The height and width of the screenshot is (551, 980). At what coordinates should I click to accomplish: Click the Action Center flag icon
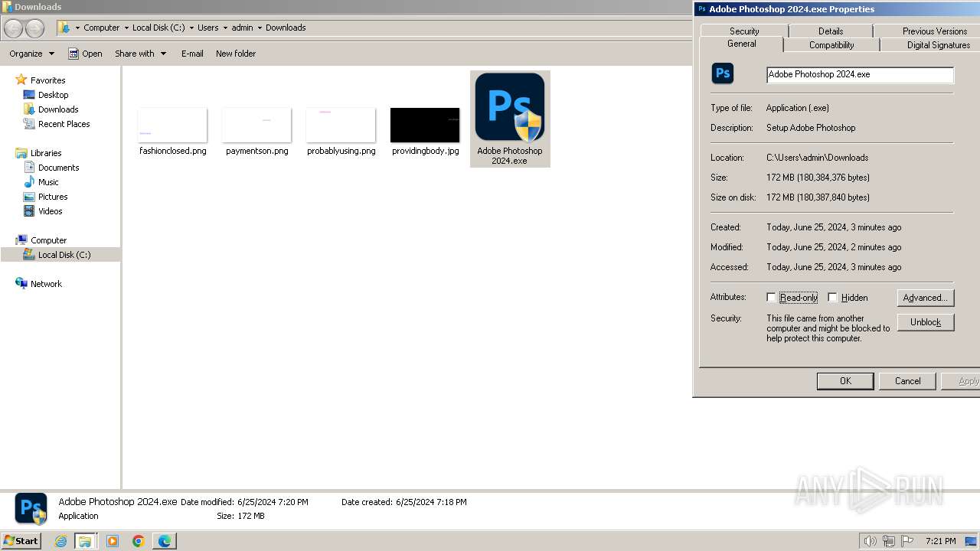pyautogui.click(x=907, y=541)
